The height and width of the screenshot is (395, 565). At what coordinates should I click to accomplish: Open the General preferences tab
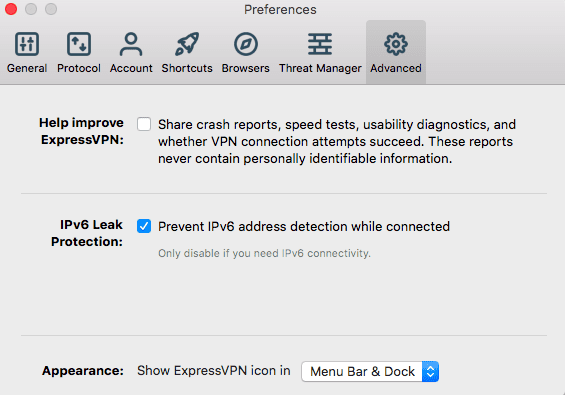point(27,53)
